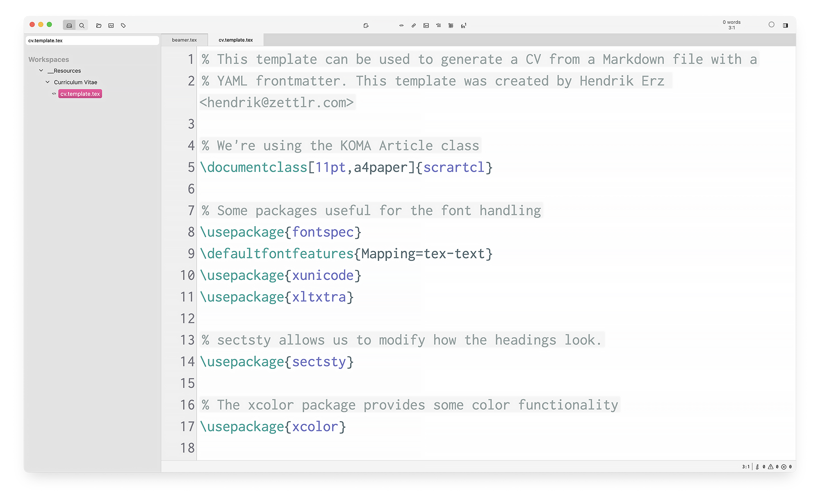The image size is (820, 504).
Task: Click the task list toolbar icon
Action: [x=439, y=25]
